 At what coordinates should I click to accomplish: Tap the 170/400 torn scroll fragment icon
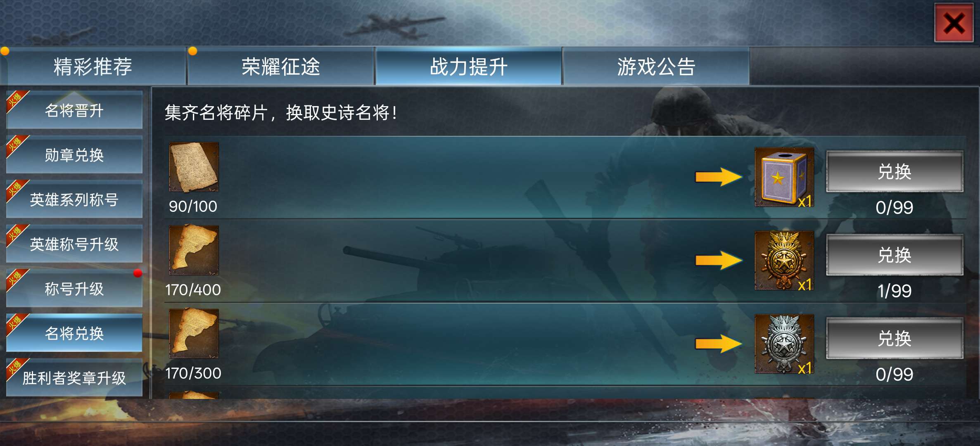tap(194, 250)
